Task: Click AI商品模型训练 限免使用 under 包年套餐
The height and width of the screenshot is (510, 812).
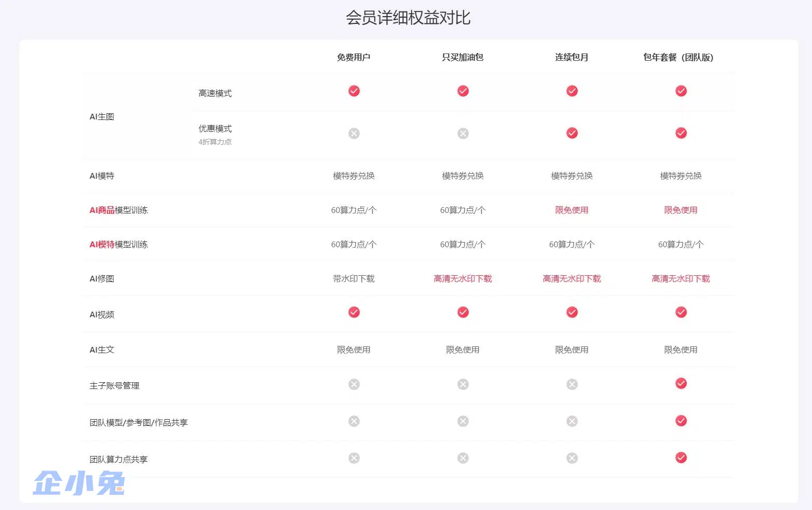Action: [681, 210]
